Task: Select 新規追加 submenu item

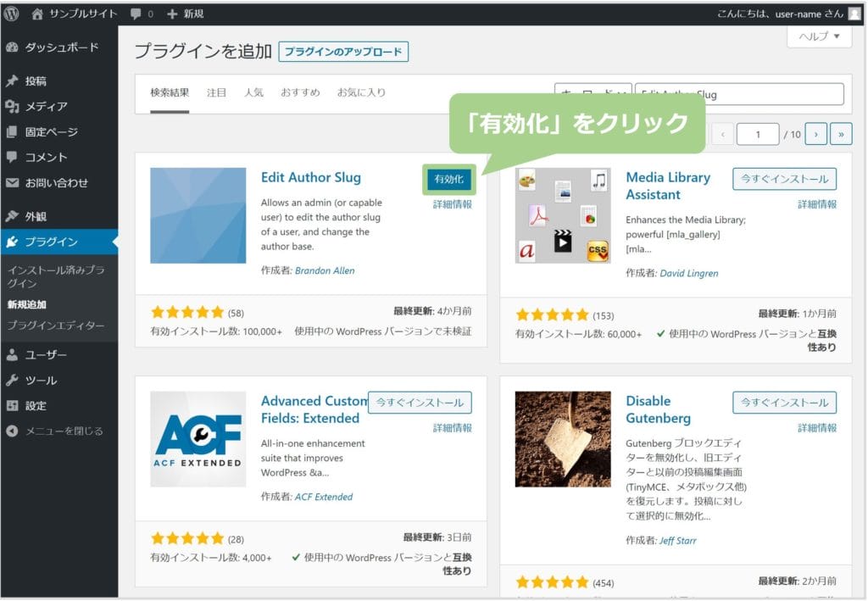Action: 26,304
